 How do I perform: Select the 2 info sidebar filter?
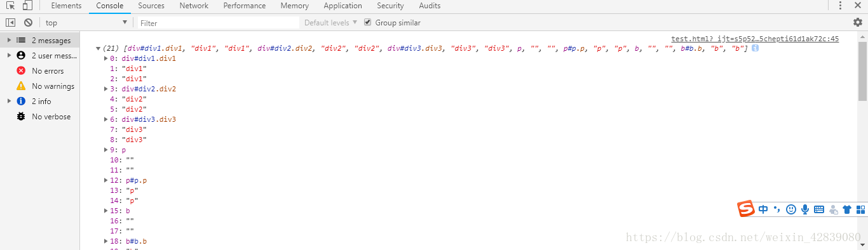point(40,102)
